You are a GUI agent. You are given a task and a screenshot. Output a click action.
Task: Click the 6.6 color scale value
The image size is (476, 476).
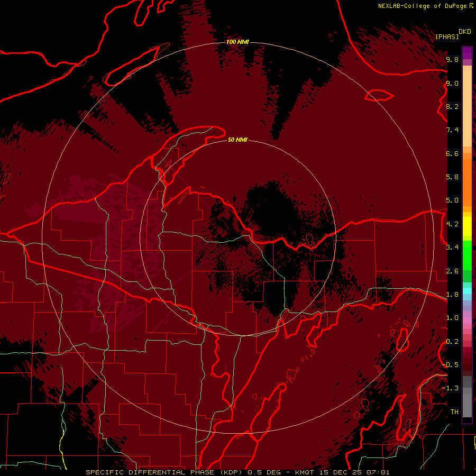452,153
